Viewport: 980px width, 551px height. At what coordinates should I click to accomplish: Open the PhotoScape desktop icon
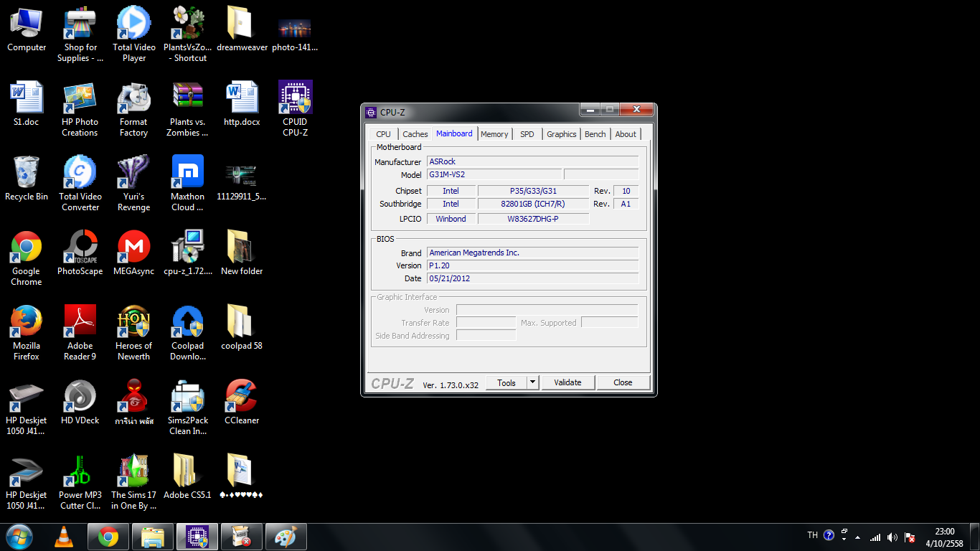tap(80, 248)
